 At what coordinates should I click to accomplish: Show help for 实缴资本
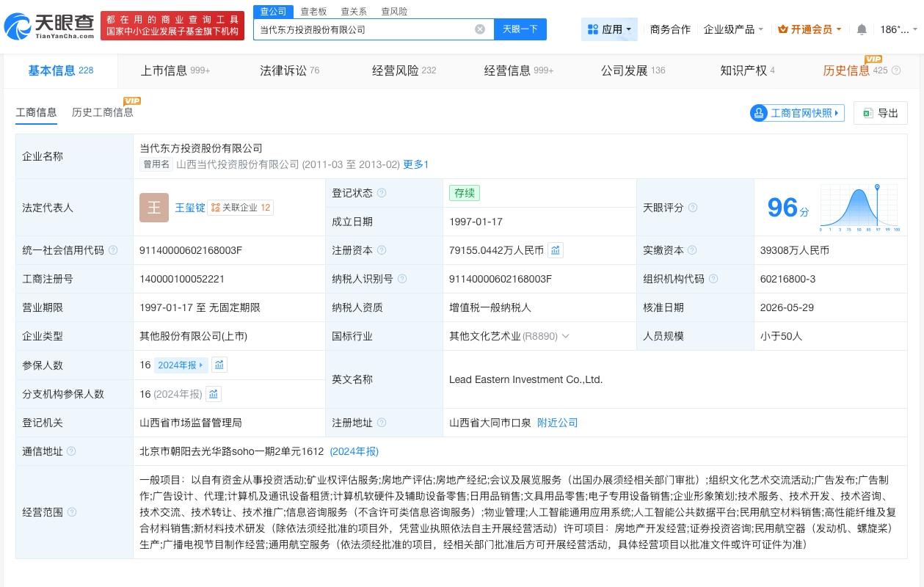693,250
